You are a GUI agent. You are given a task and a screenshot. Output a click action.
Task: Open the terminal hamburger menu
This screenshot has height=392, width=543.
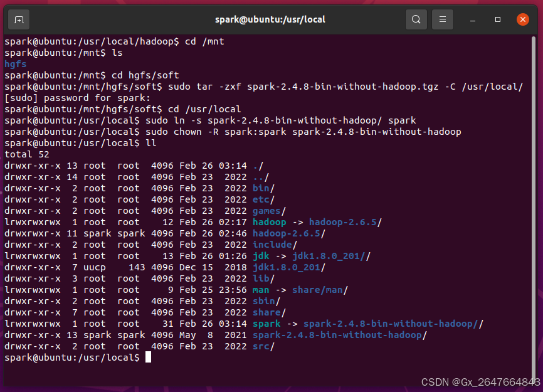[443, 19]
